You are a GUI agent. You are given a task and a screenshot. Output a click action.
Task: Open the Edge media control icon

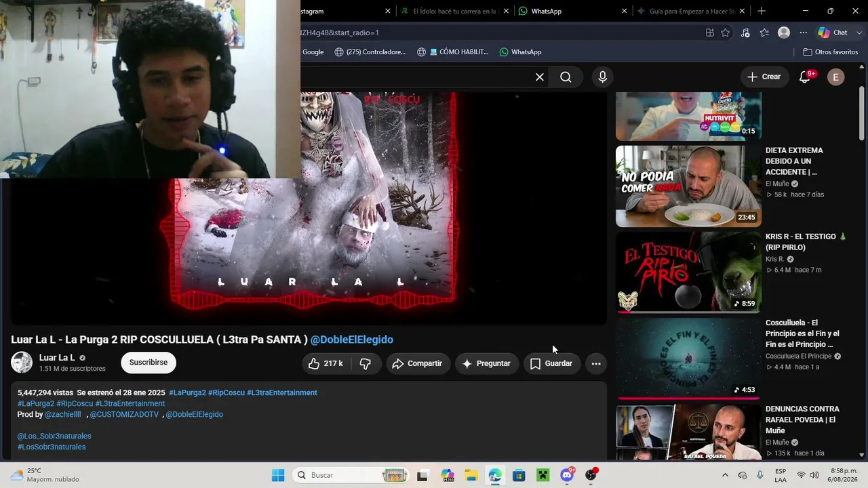point(745,33)
